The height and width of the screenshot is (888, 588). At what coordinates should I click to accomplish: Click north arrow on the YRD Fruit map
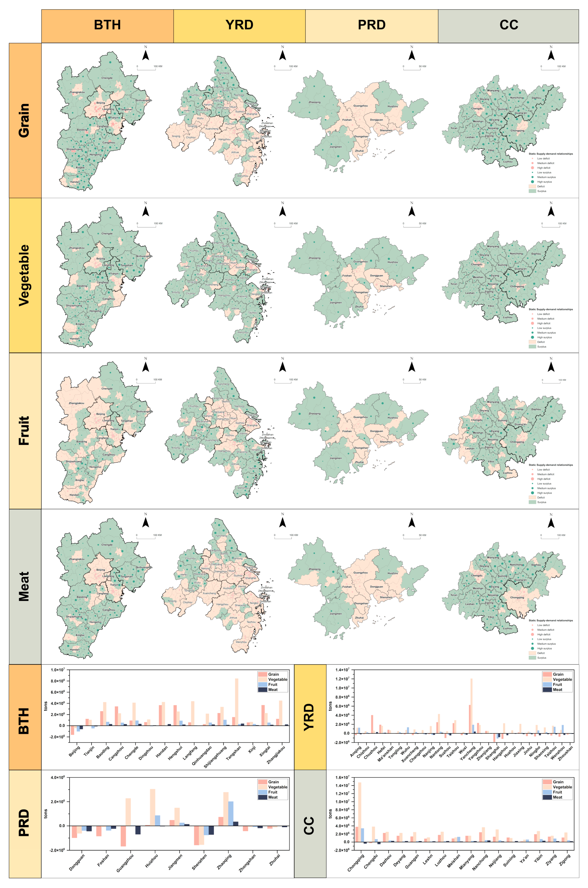click(x=282, y=367)
